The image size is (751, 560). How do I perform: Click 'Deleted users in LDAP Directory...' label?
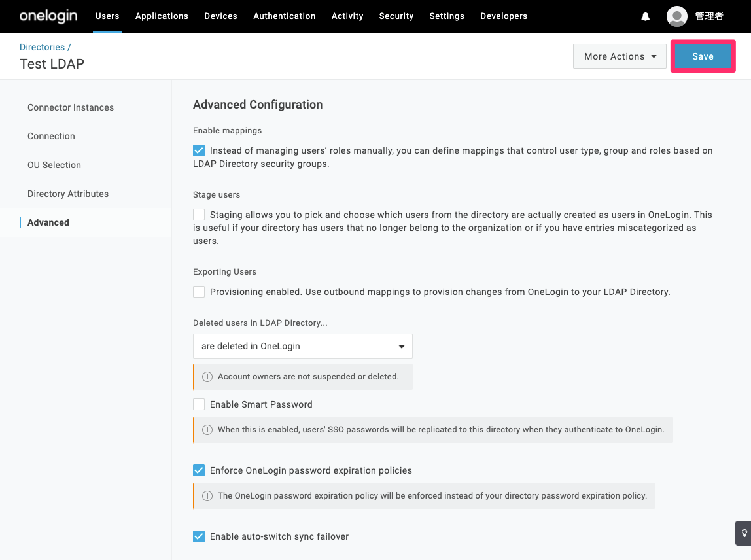260,323
